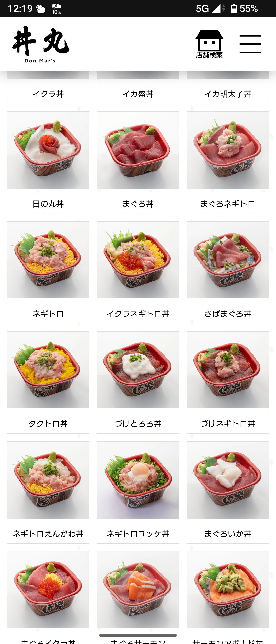Open the ネギトロユッケ丼 egg-topped bowl
276x644 pixels.
138,480
